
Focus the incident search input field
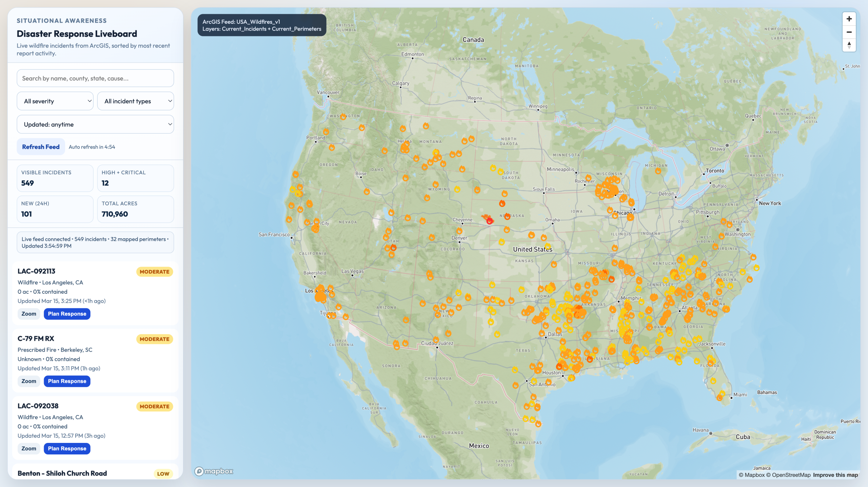click(95, 78)
